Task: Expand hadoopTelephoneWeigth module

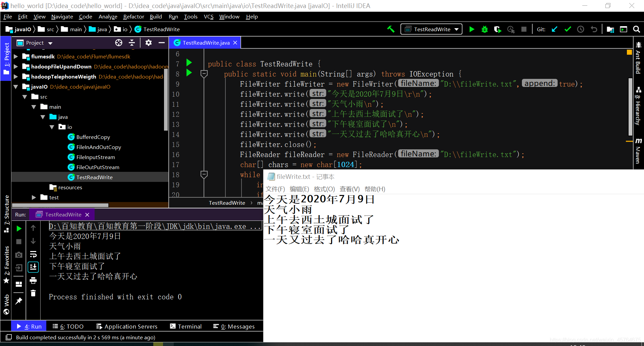Action: click(x=16, y=77)
